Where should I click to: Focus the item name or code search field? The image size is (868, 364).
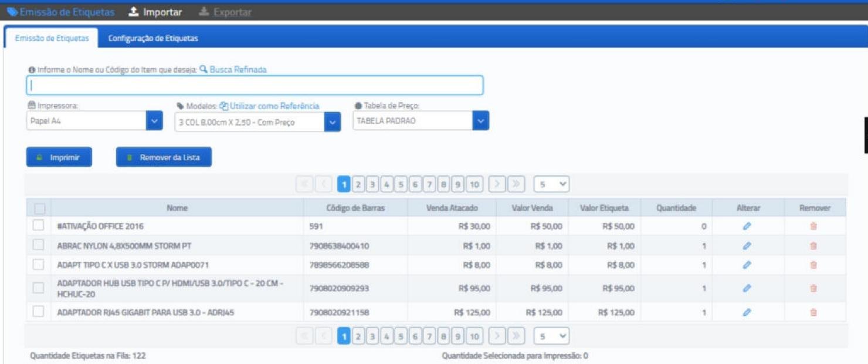coord(255,85)
